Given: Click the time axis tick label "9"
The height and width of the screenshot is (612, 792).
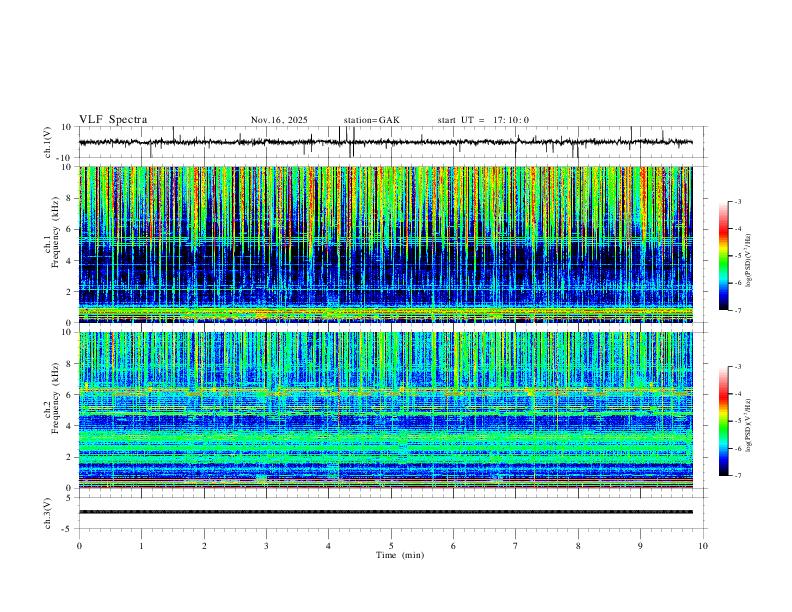Looking at the screenshot, I should click(x=640, y=546).
